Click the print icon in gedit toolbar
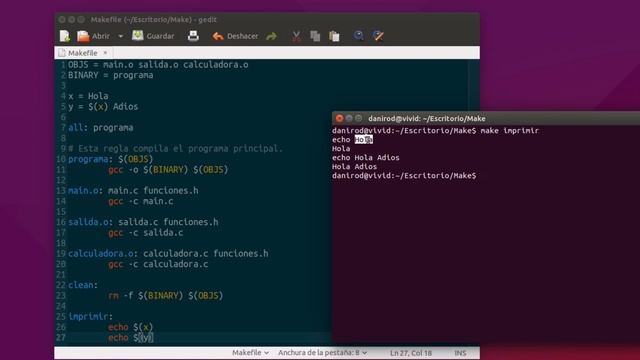The width and height of the screenshot is (640, 360). click(193, 36)
